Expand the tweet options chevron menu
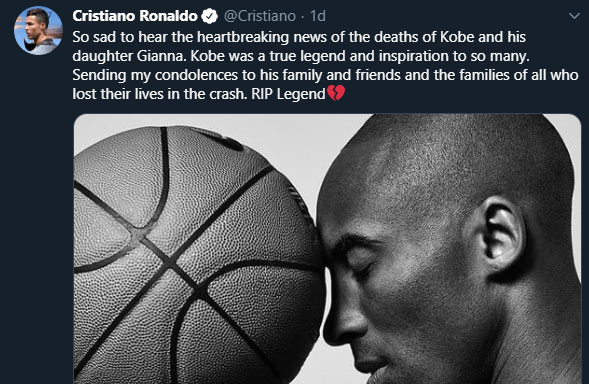 point(574,16)
